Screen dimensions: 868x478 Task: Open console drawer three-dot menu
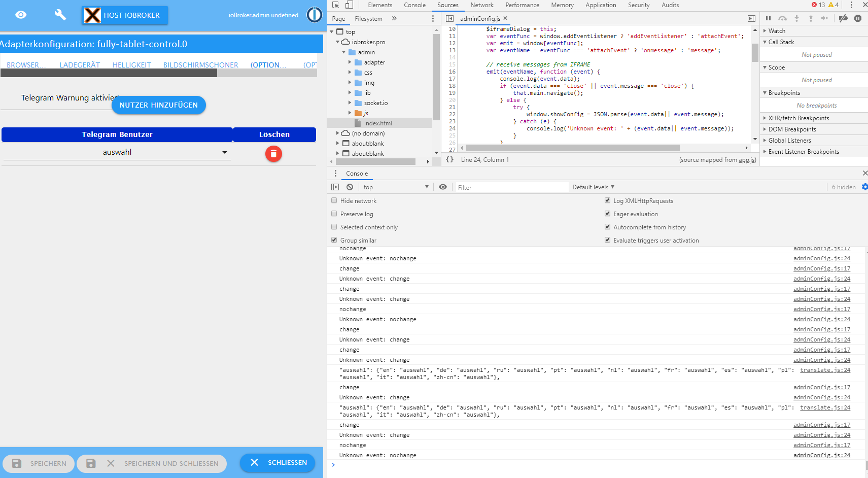(335, 173)
